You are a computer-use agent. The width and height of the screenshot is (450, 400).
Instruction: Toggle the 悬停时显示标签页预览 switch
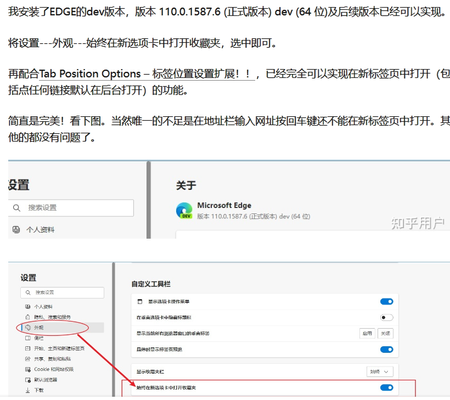[387, 349]
